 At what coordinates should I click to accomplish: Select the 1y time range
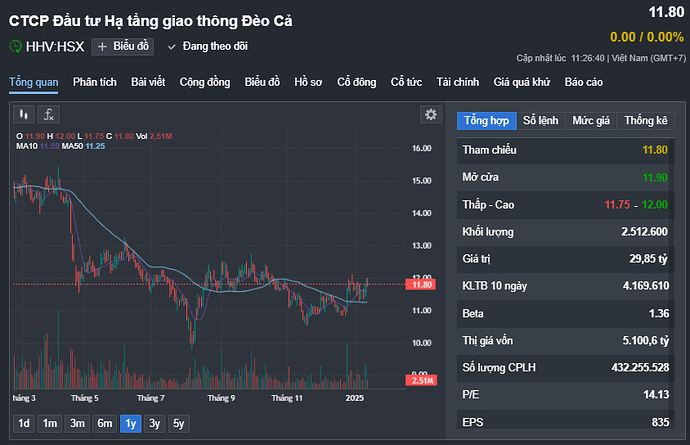pos(129,423)
